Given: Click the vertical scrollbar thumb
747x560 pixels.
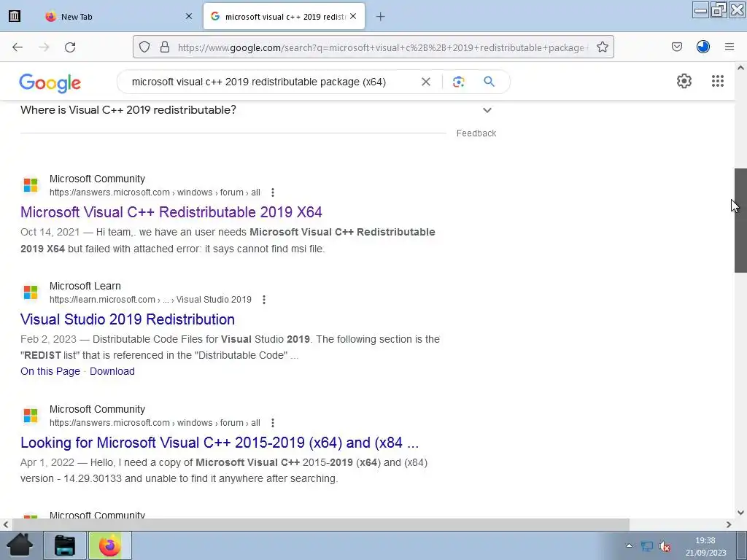Looking at the screenshot, I should (740, 220).
